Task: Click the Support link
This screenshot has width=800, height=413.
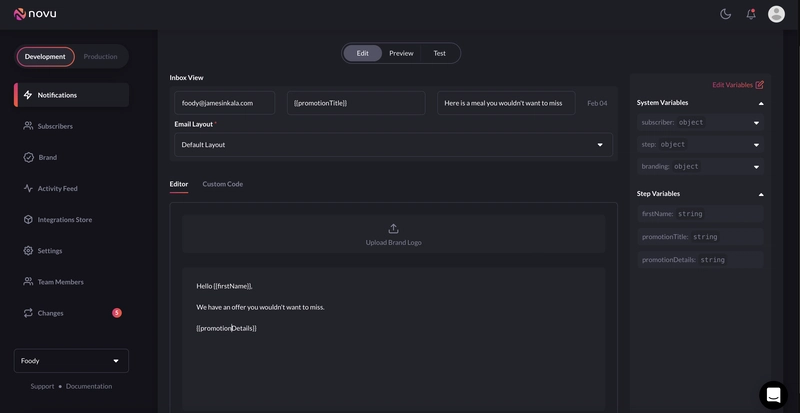Action: tap(42, 386)
